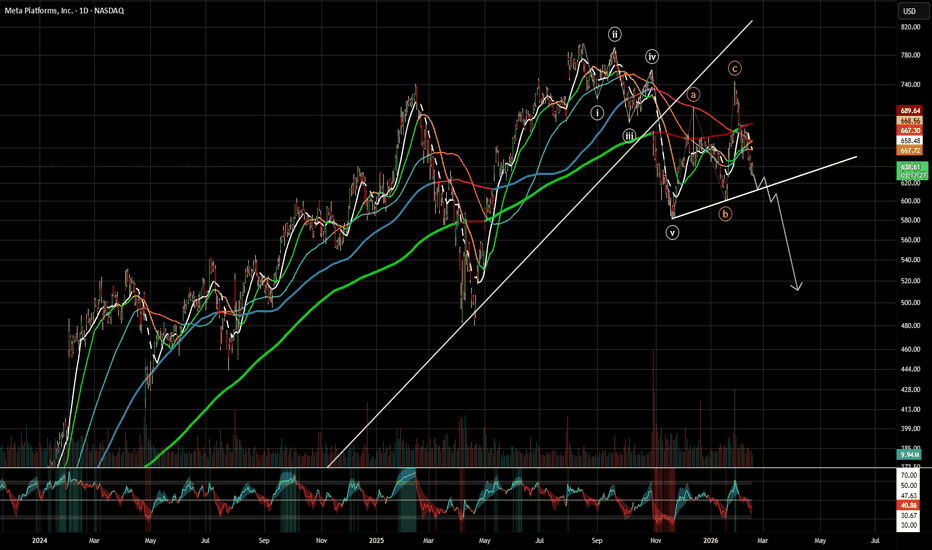
Task: Click the Meta Platforms, Inc. chart title
Action: [64, 11]
